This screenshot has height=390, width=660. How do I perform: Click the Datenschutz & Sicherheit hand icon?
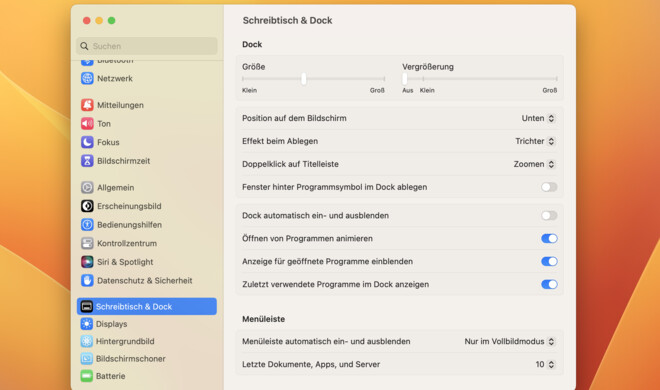coord(87,280)
